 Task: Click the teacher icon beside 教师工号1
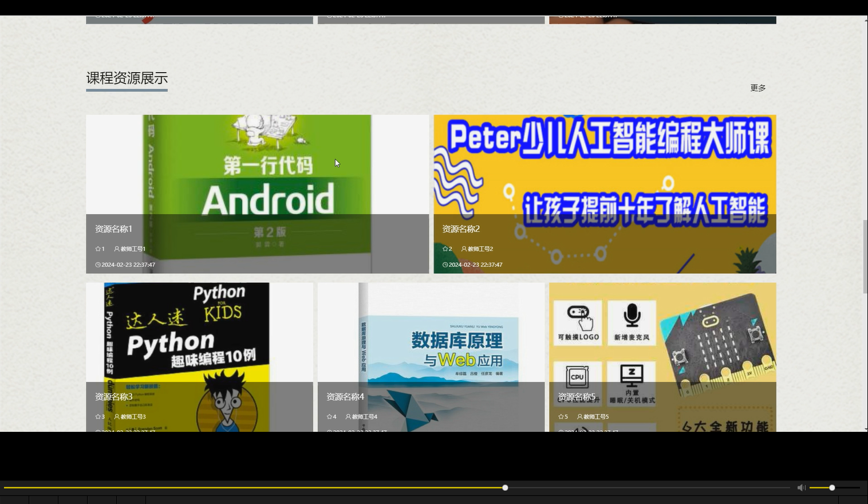coord(117,249)
